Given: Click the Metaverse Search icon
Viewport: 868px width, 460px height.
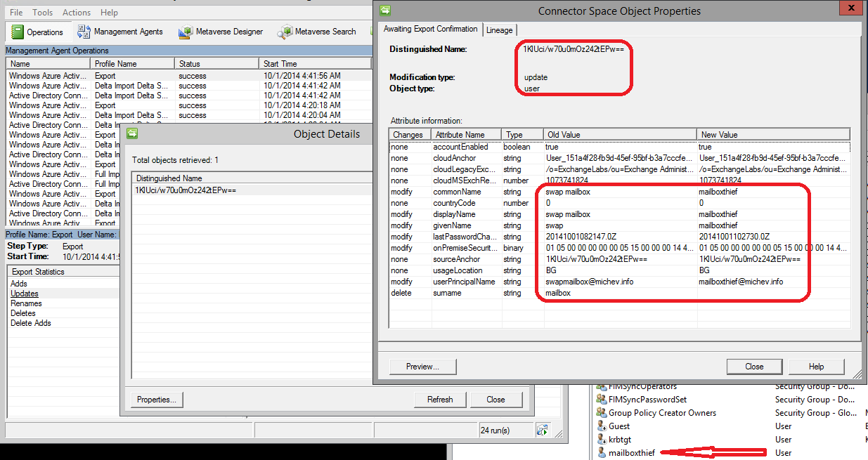Looking at the screenshot, I should coord(285,32).
